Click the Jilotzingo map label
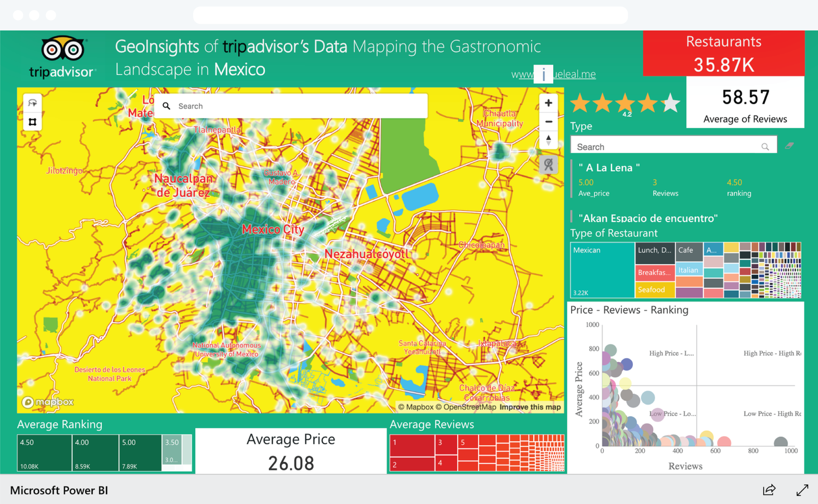 64,171
